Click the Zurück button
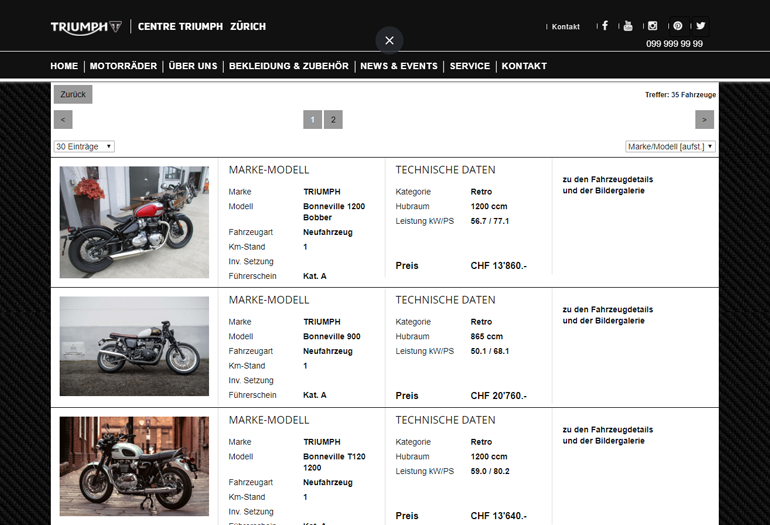This screenshot has height=525, width=770. (73, 94)
